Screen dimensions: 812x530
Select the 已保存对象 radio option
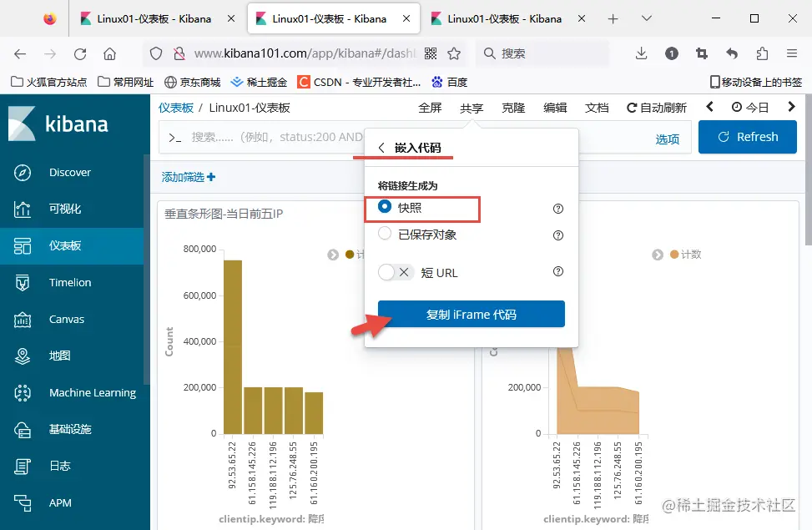pyautogui.click(x=384, y=233)
